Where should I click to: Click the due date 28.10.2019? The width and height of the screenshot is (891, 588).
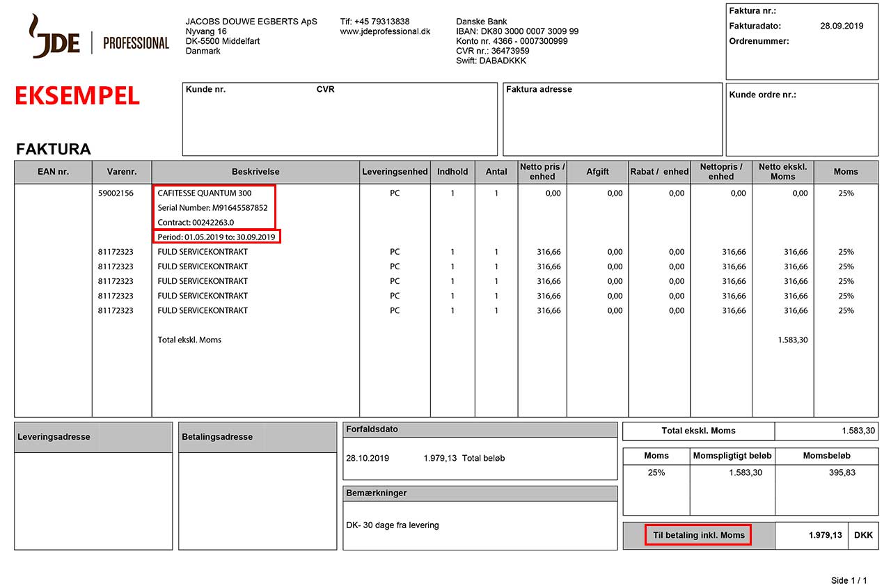[x=368, y=459]
